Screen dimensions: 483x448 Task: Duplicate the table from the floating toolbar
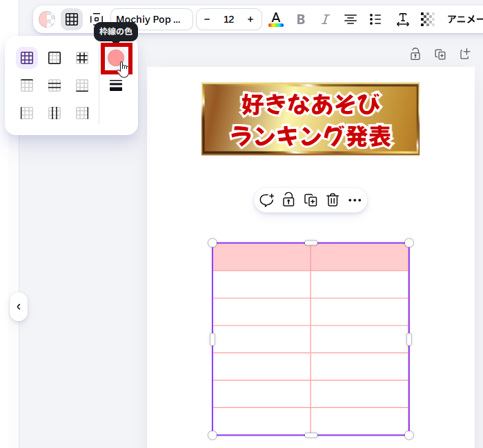tap(310, 201)
